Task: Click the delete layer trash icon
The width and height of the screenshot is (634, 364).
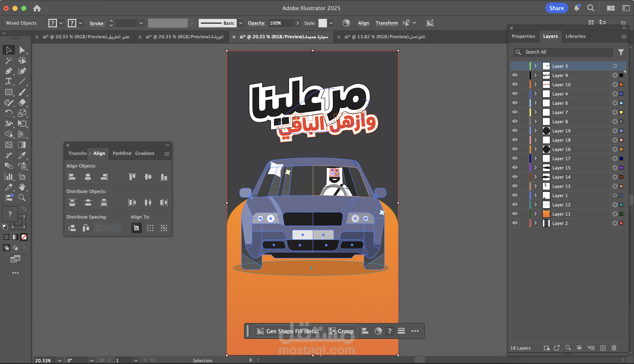Action: pyautogui.click(x=614, y=348)
